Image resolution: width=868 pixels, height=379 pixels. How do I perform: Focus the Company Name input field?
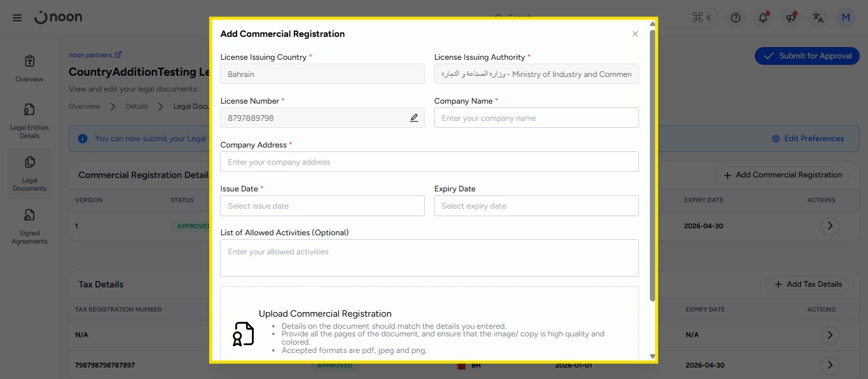[x=536, y=118]
